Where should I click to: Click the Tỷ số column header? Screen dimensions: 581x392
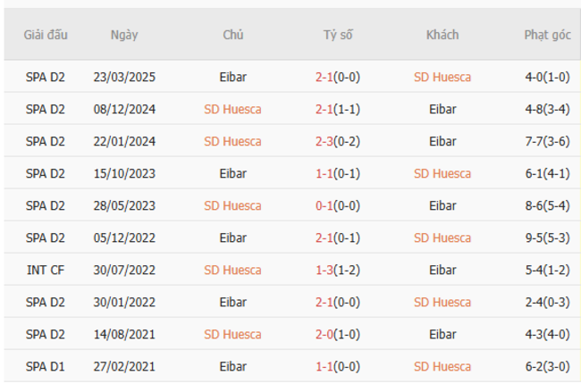(338, 35)
